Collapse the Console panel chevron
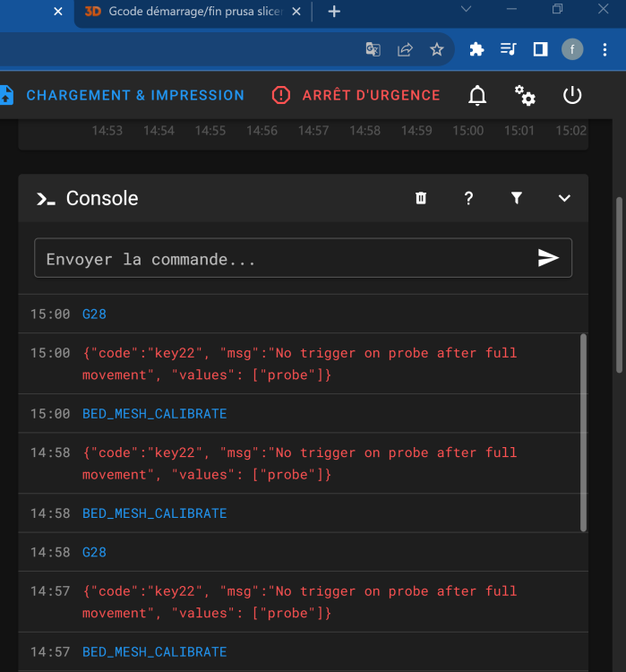626x672 pixels. (x=564, y=198)
